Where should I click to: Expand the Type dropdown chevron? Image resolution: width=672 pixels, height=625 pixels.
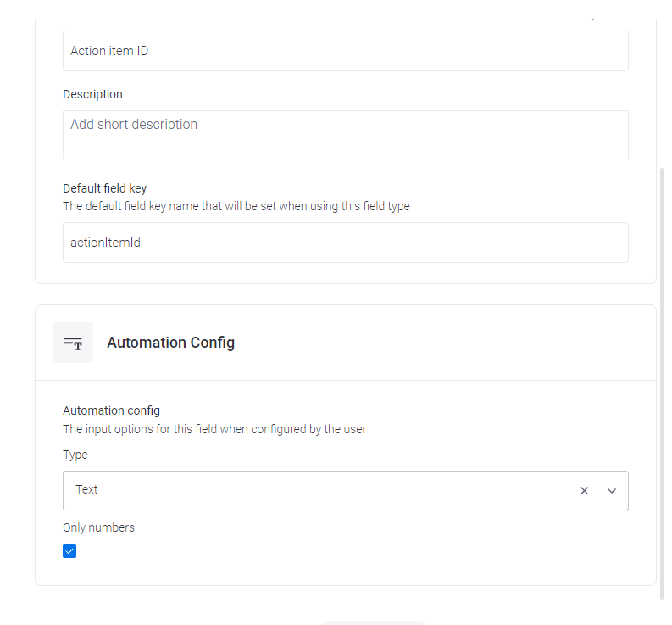coord(612,491)
